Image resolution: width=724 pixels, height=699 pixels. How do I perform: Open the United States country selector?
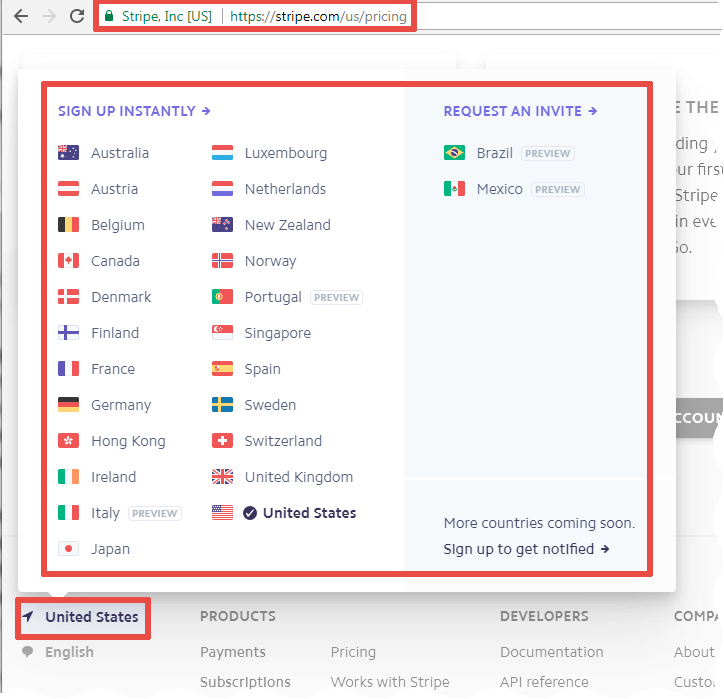click(x=83, y=617)
